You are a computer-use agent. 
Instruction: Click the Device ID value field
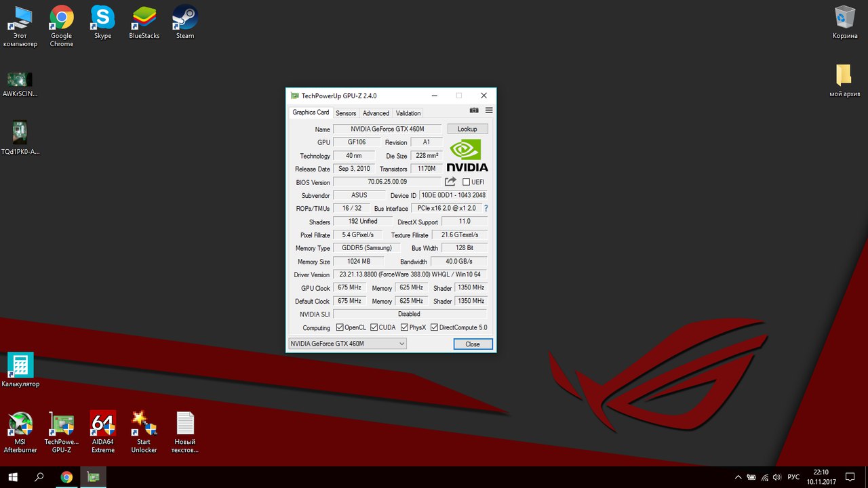(x=453, y=195)
